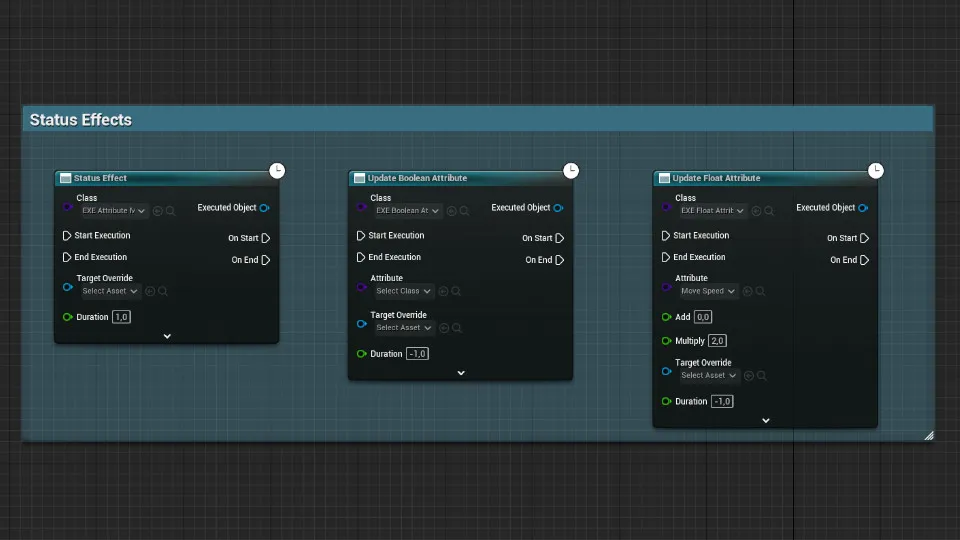
Task: Open Update Float Target Override Select Asset dropdown
Action: tap(709, 376)
